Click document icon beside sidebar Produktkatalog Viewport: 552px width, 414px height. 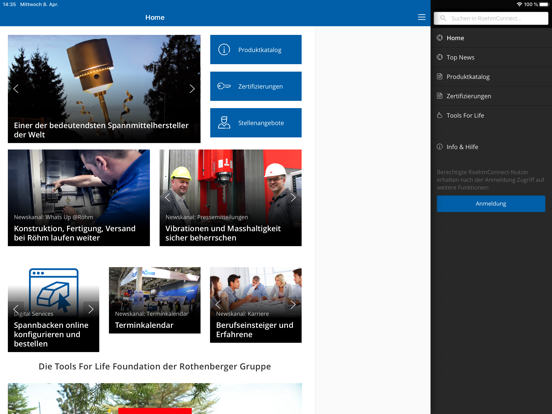click(439, 76)
